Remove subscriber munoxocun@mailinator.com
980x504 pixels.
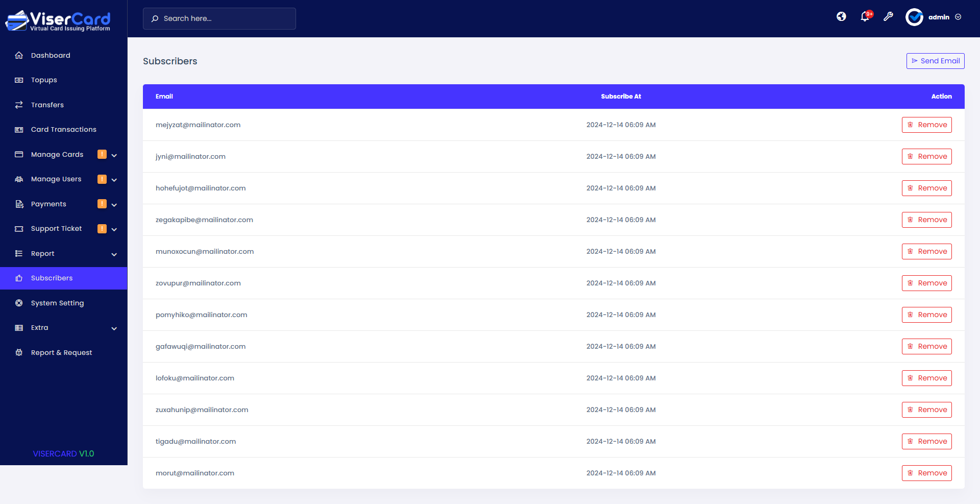pyautogui.click(x=926, y=251)
